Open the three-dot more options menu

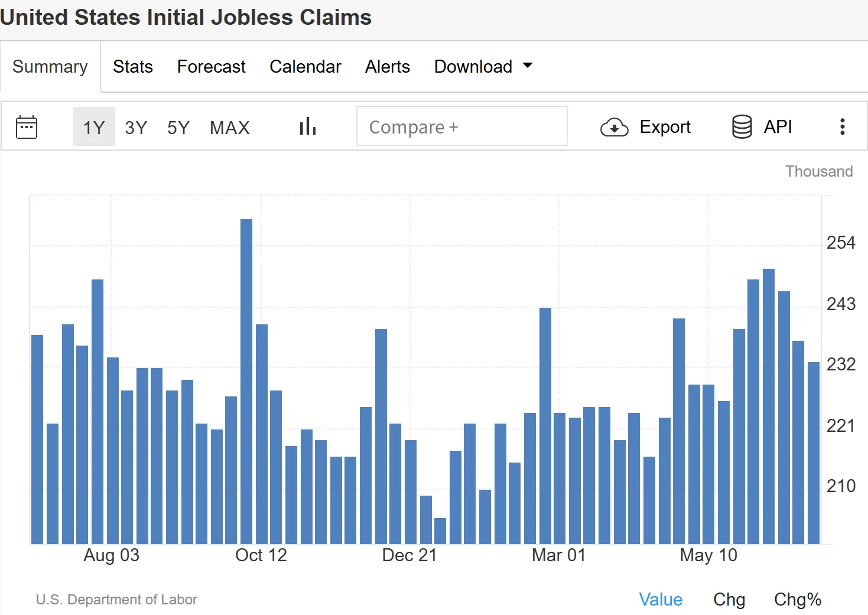[x=843, y=126]
